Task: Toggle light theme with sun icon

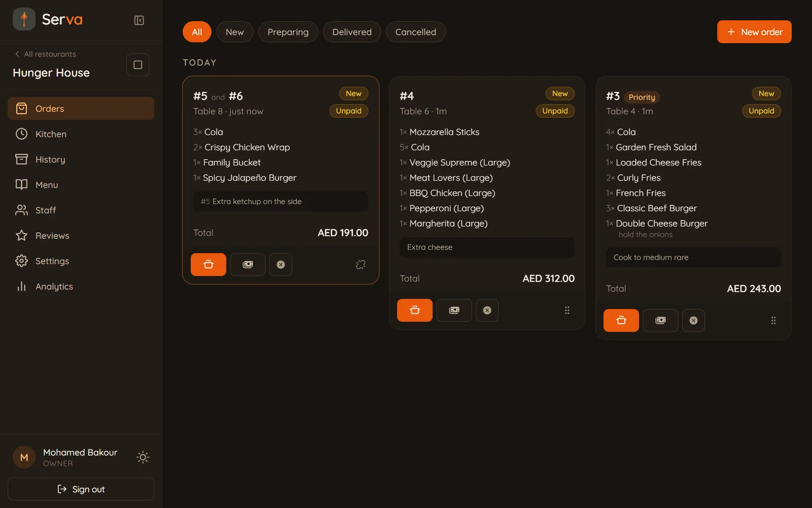Action: pyautogui.click(x=143, y=457)
